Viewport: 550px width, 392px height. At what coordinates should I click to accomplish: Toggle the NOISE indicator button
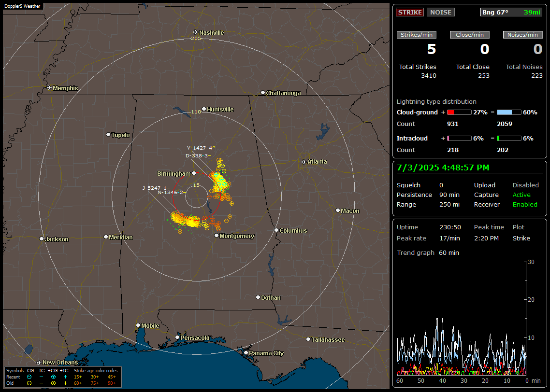pyautogui.click(x=441, y=12)
